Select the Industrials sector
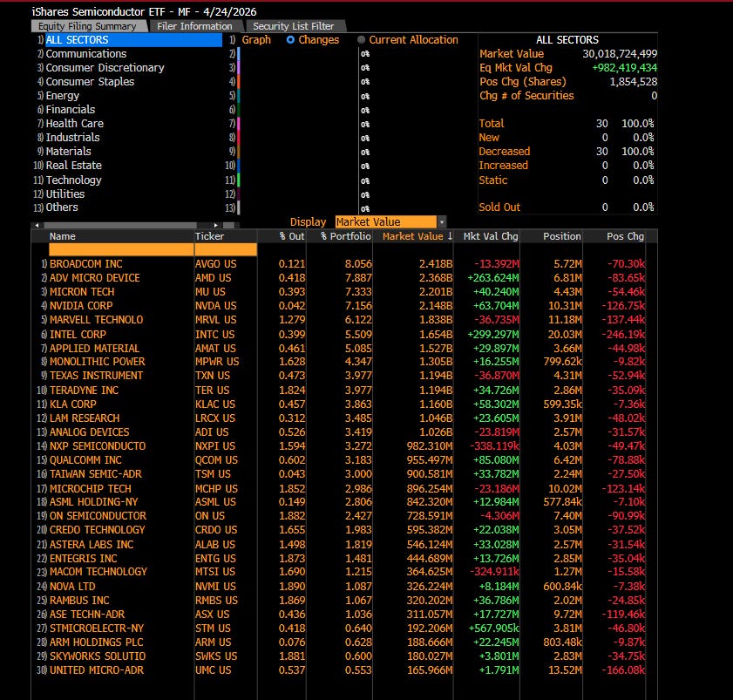Image resolution: width=733 pixels, height=700 pixels. coord(73,138)
